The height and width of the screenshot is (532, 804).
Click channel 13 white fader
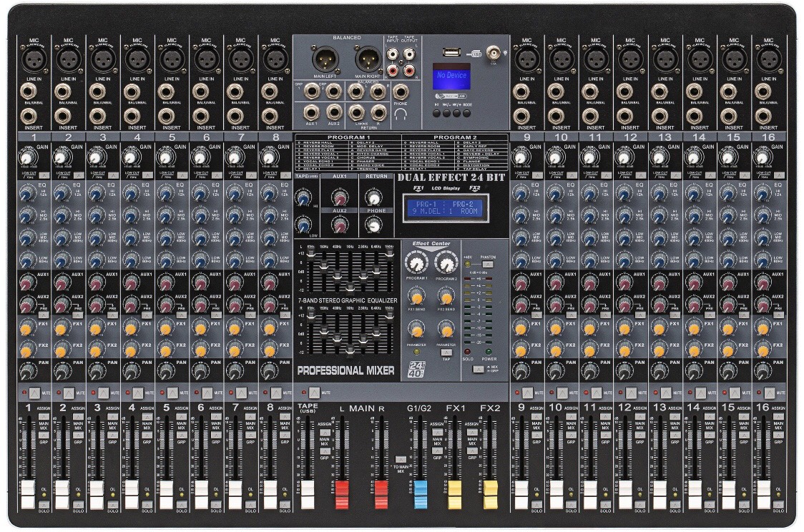point(660,495)
